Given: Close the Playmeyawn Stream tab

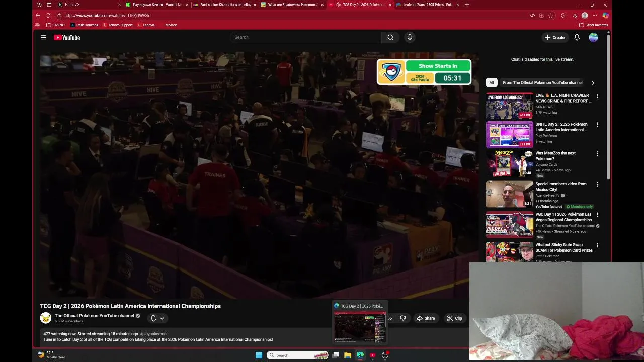Looking at the screenshot, I should 188,5.
